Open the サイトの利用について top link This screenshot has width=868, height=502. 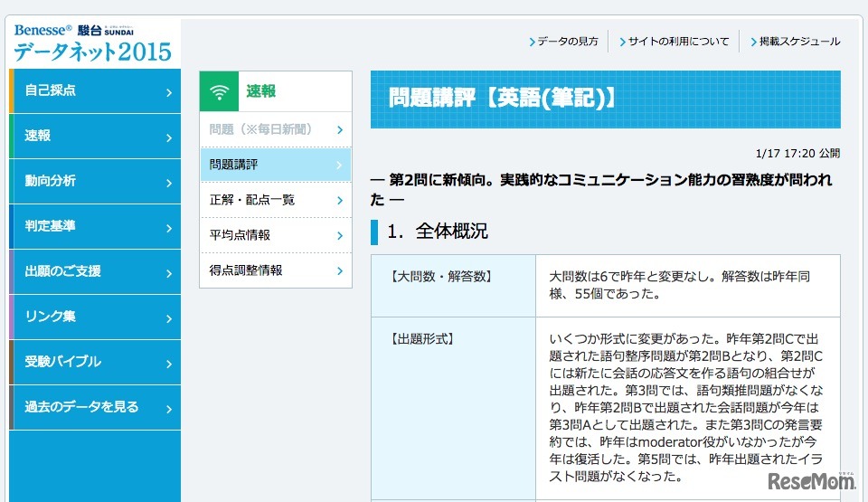[x=675, y=41]
